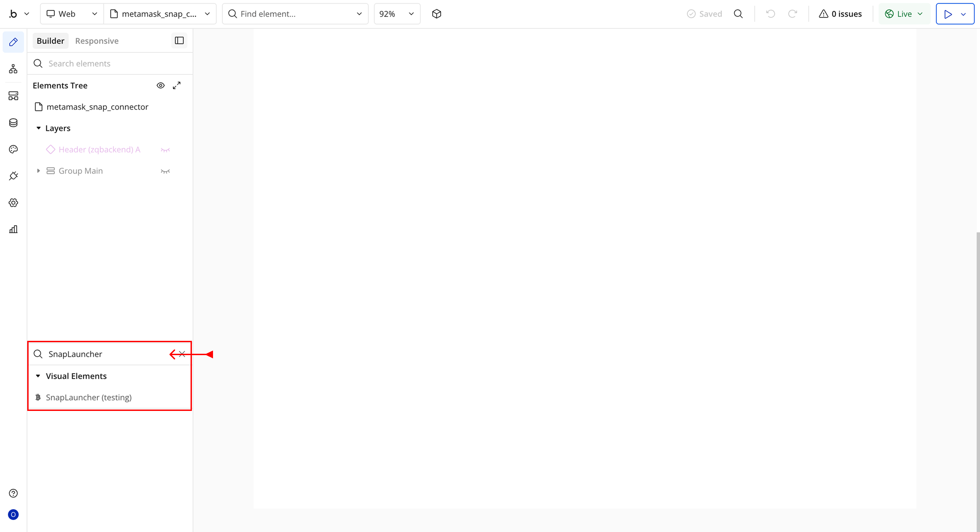Toggle the Elements Tree eye icon
This screenshot has width=980, height=532.
pyautogui.click(x=161, y=86)
